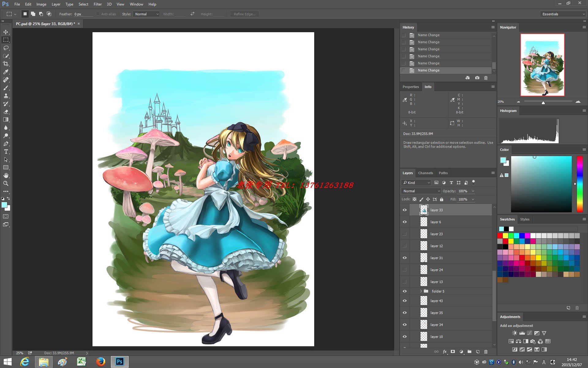Select the Horizontal Type tool
The width and height of the screenshot is (588, 368).
6,151
